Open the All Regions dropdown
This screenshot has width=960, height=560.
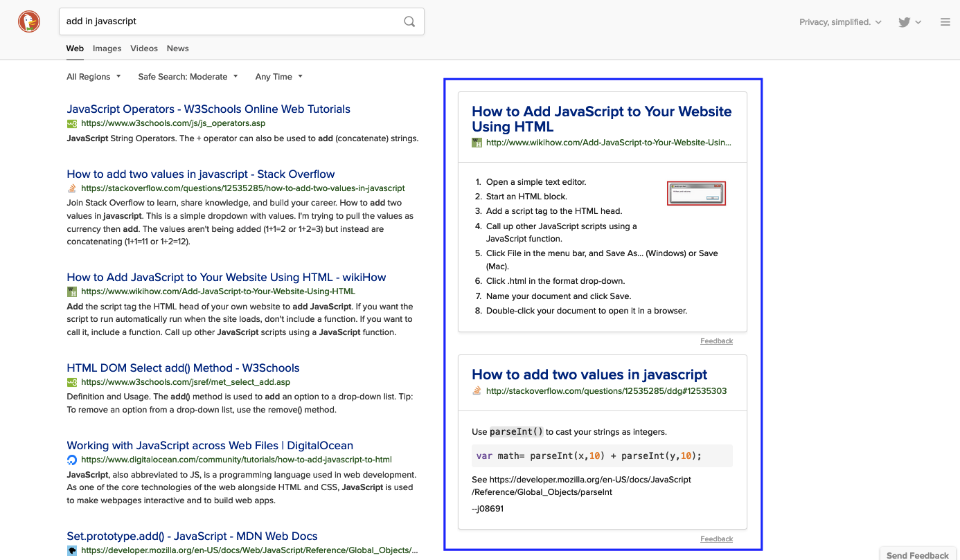point(94,77)
